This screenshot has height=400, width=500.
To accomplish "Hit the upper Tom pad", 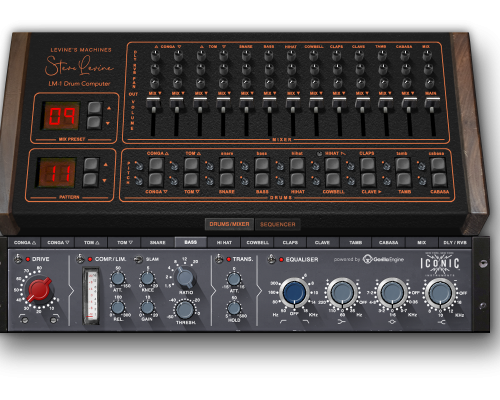I will pos(191,165).
